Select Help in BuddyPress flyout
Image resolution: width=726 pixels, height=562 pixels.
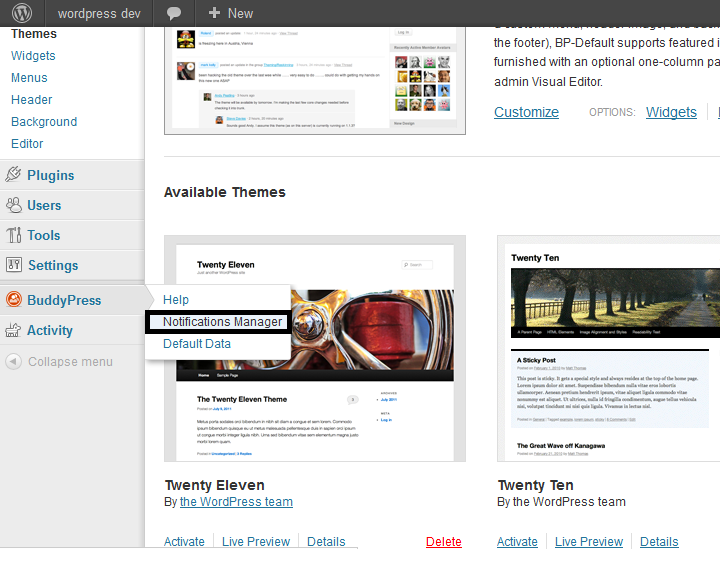click(176, 300)
